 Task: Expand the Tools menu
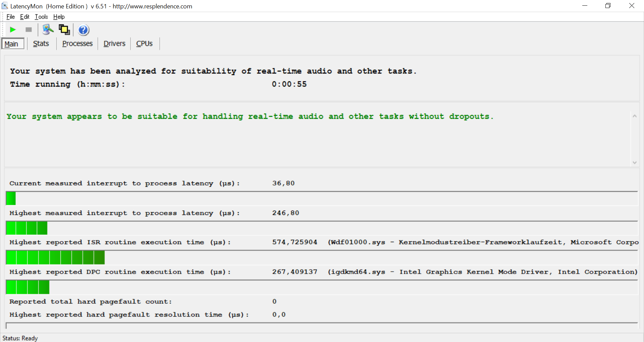41,17
